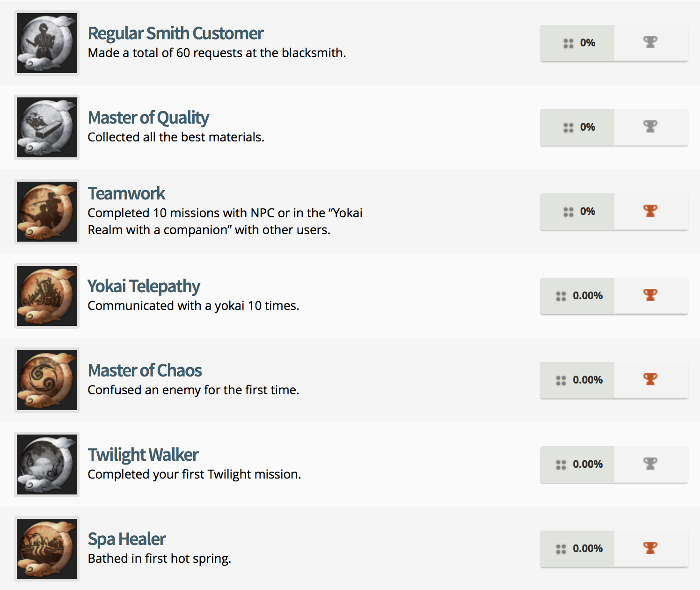Click the bronze trophy next to Spa Healer
Image resolution: width=700 pixels, height=590 pixels.
pyautogui.click(x=650, y=548)
